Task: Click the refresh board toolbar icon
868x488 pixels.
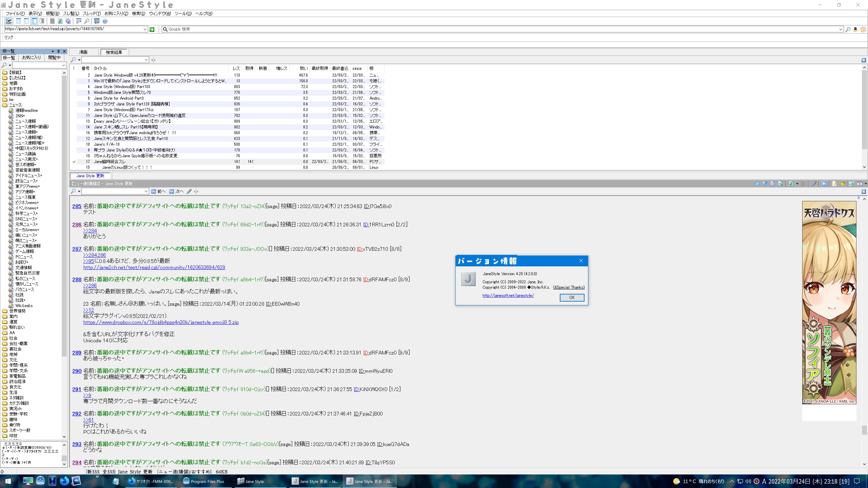Action: [60, 21]
